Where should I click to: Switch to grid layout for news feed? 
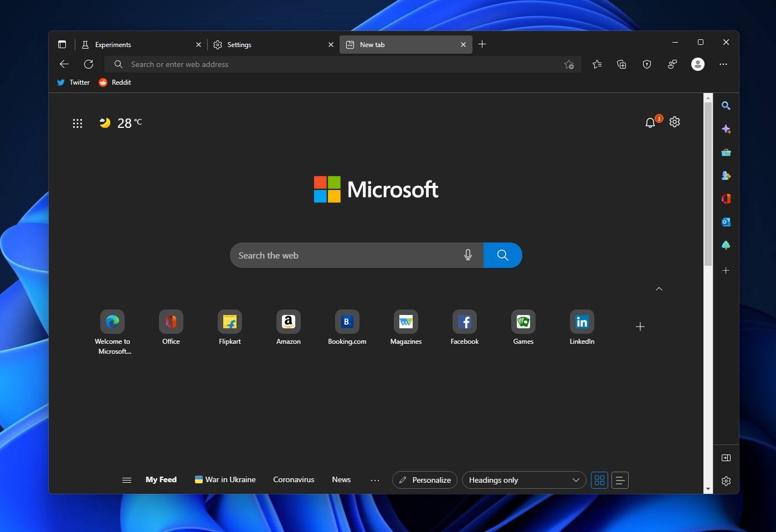click(599, 480)
